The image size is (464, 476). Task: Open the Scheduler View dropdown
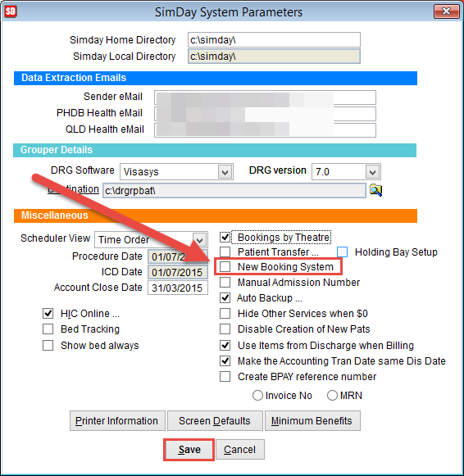point(200,239)
